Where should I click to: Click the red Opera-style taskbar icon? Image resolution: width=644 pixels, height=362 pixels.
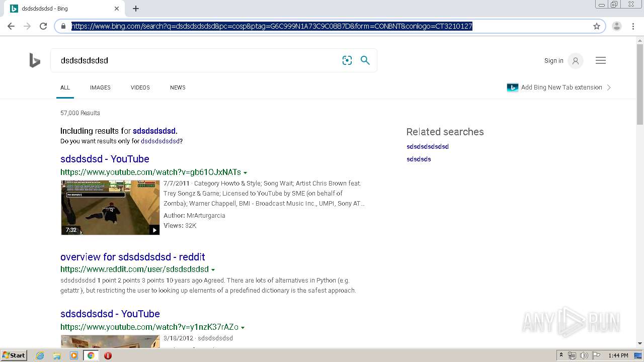[108, 355]
